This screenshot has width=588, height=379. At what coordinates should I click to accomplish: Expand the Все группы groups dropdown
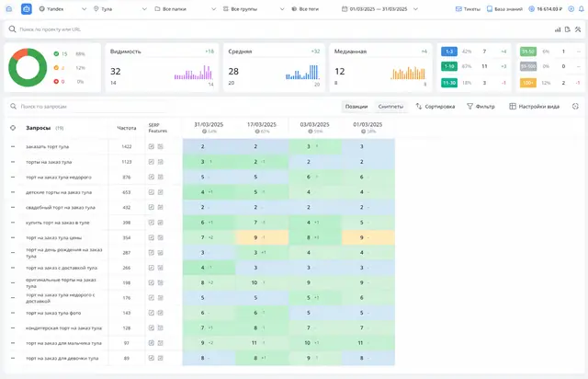(x=254, y=9)
